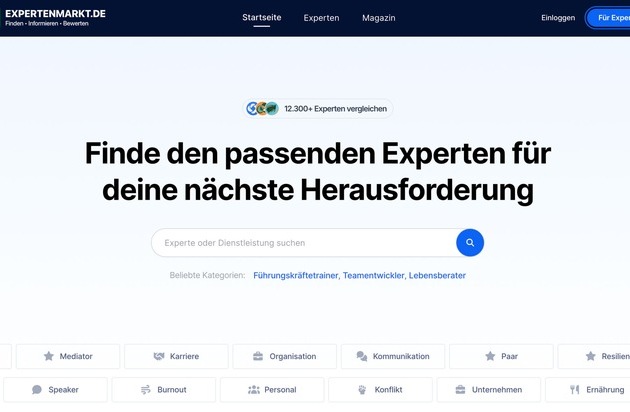Click the cutlery icon on Ernährung chip
This screenshot has width=630, height=412.
(x=575, y=390)
